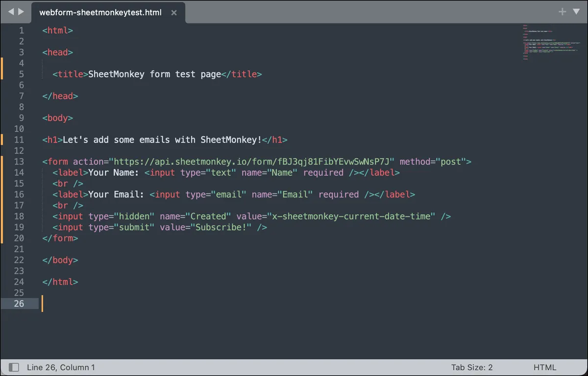Image resolution: width=588 pixels, height=376 pixels.
Task: Click 'SheetMonkey form test page' title text
Action: pyautogui.click(x=154, y=74)
